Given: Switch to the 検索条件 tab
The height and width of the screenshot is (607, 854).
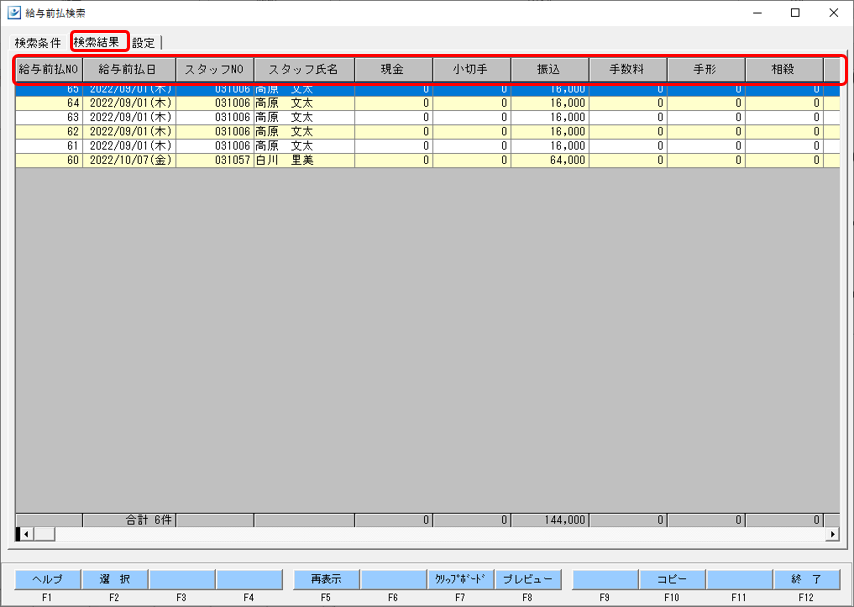Looking at the screenshot, I should pyautogui.click(x=38, y=43).
